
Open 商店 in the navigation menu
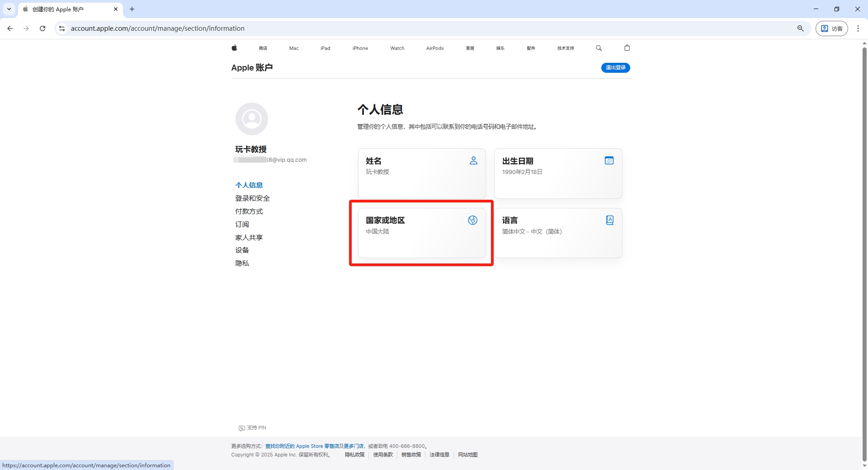[x=263, y=48]
